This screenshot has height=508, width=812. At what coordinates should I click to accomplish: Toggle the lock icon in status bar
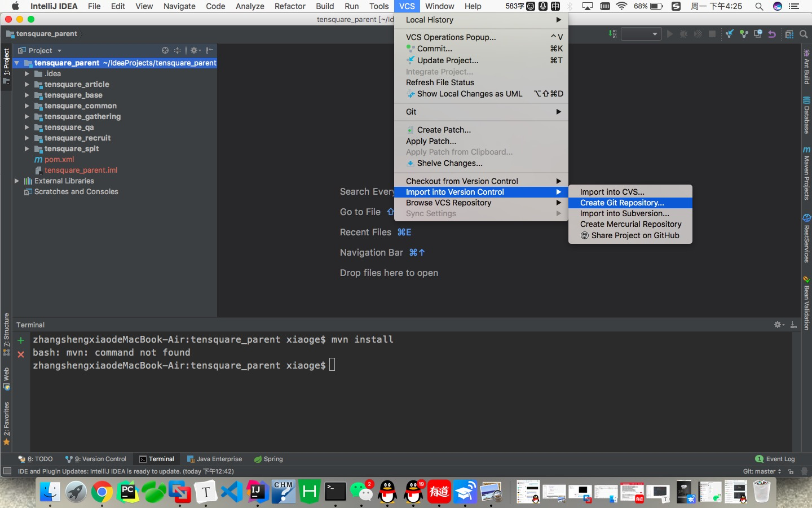tap(791, 471)
